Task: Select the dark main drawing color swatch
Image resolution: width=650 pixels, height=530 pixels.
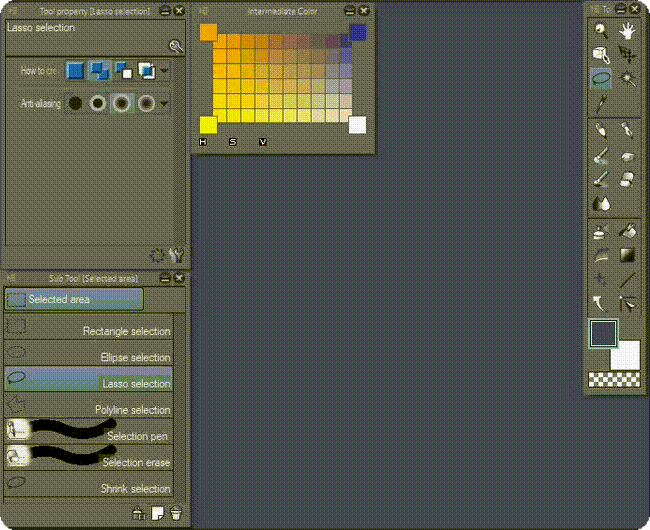Action: 603,333
